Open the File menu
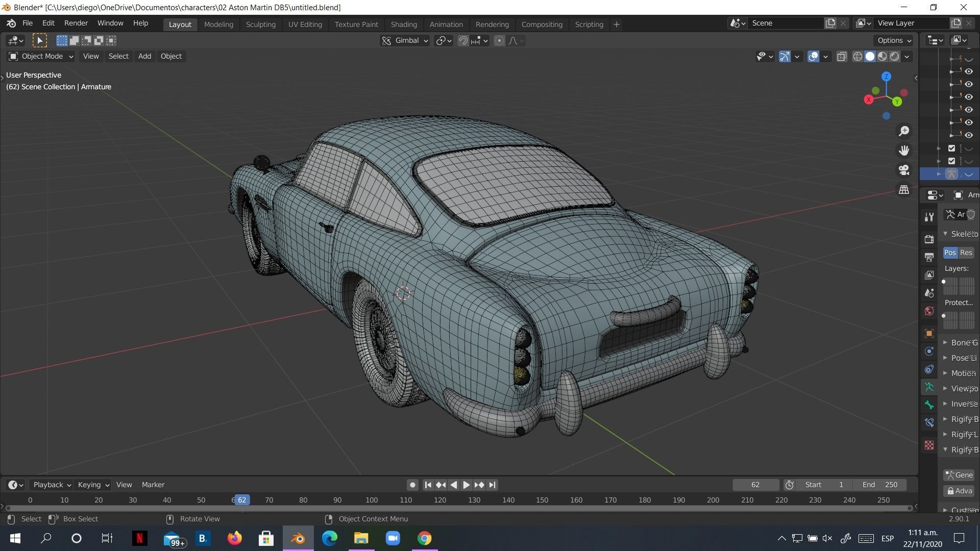980x551 pixels. click(27, 23)
